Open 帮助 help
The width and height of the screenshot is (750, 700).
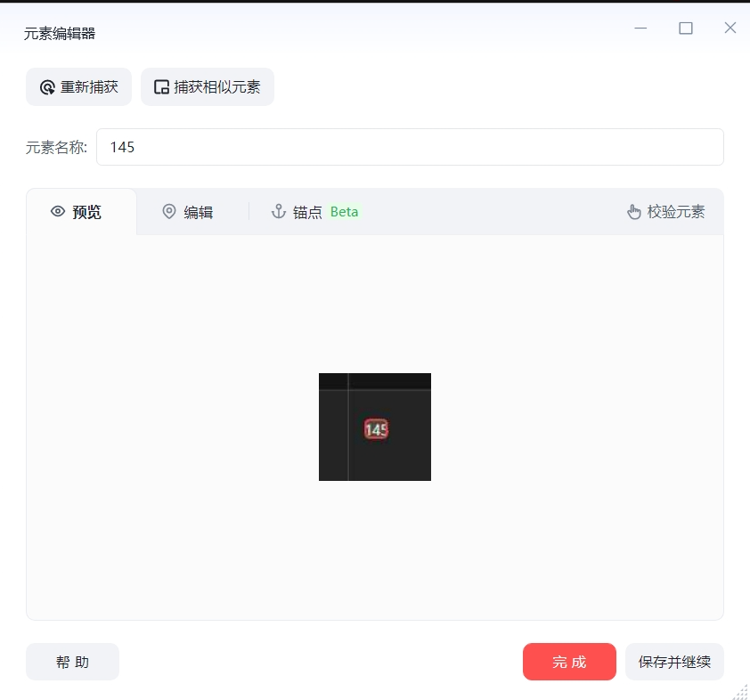[72, 662]
